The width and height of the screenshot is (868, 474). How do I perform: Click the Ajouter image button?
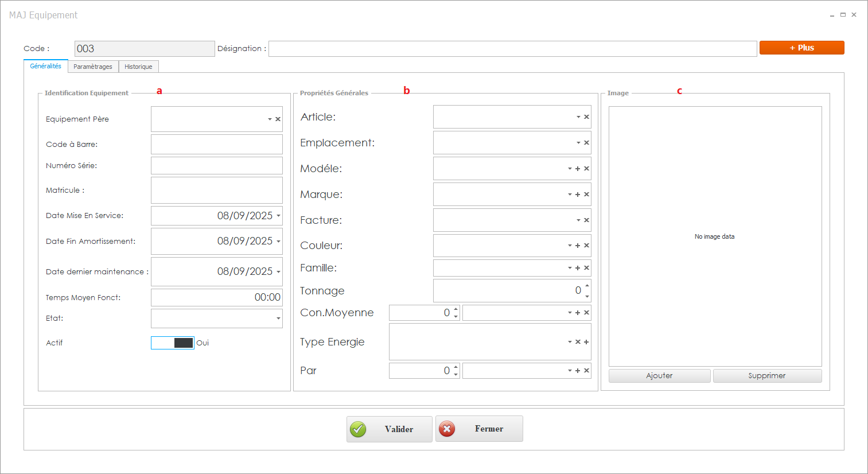tap(659, 376)
